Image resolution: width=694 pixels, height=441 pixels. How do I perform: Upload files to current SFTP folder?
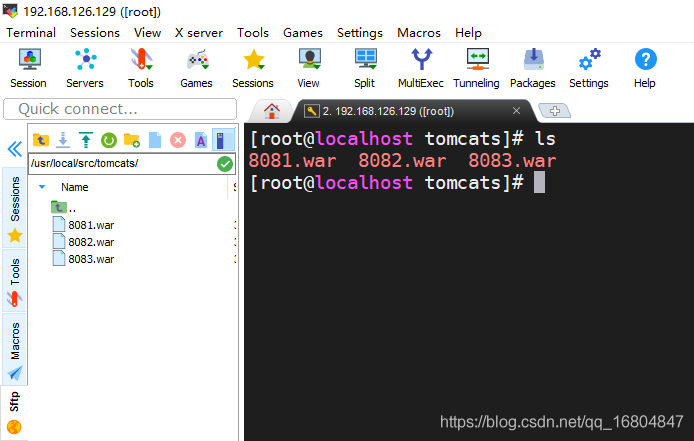pos(86,140)
